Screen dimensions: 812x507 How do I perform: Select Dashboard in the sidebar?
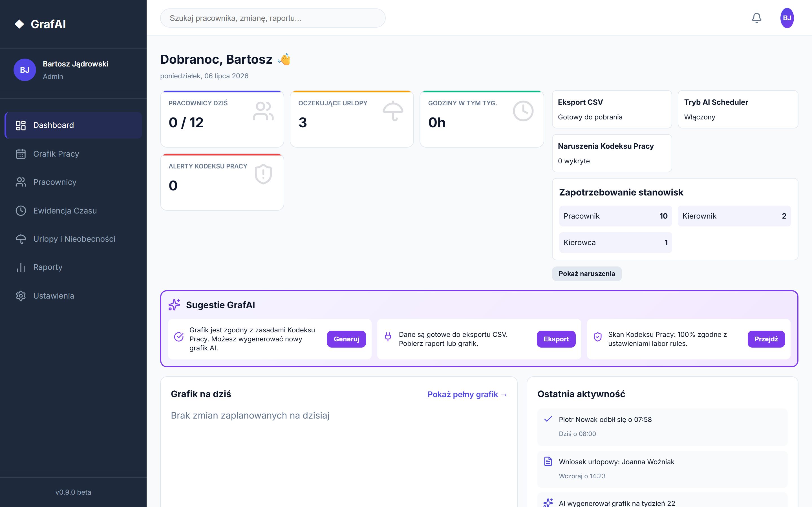coord(73,125)
